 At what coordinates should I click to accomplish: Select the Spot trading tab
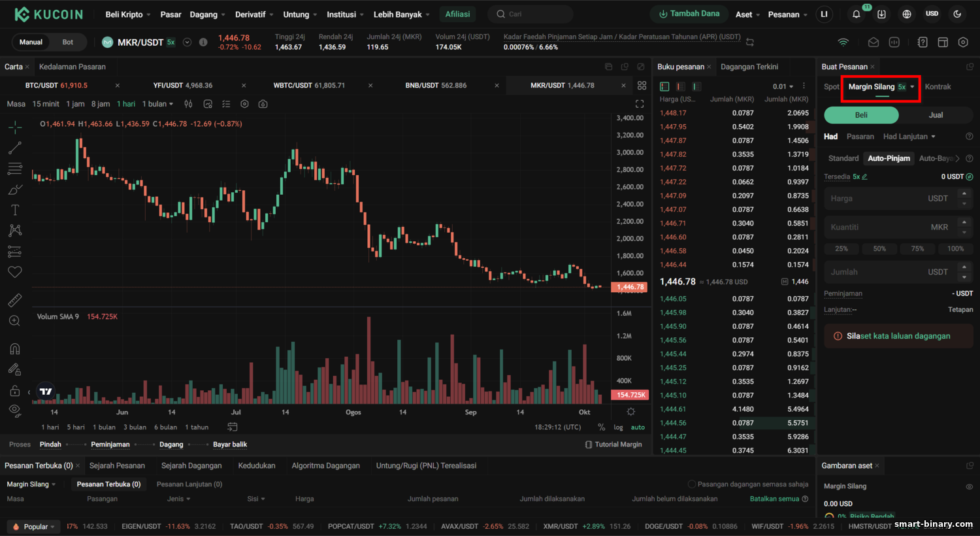[x=831, y=87]
